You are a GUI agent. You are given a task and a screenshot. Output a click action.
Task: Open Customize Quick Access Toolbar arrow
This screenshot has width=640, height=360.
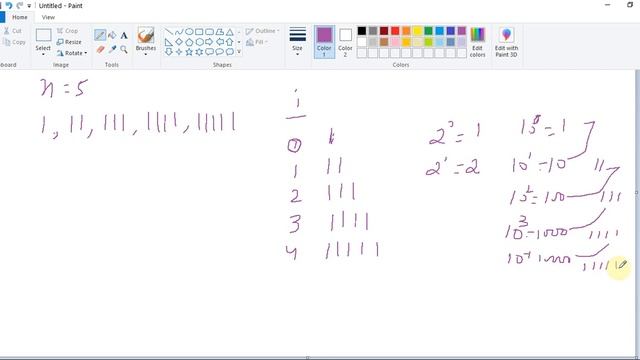point(29,6)
